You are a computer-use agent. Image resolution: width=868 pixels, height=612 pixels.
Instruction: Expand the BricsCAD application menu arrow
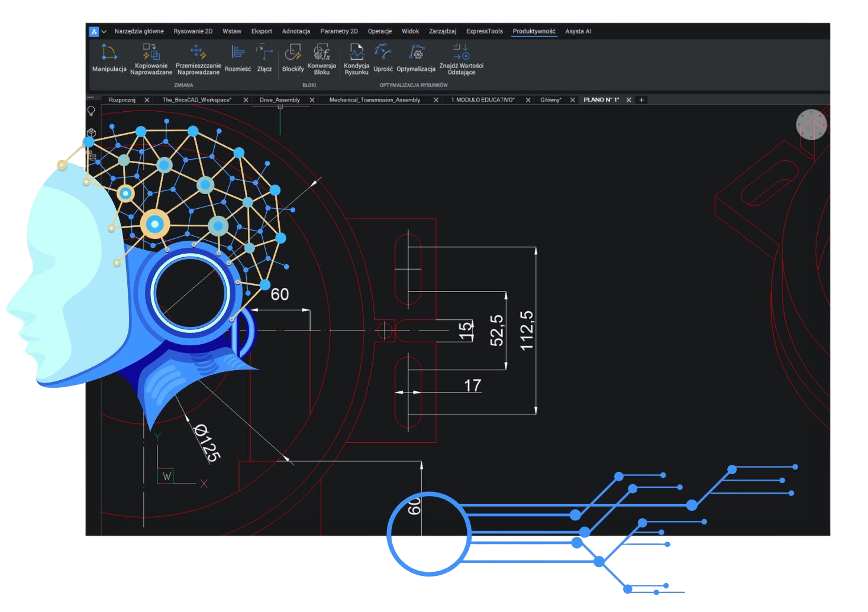tap(104, 31)
